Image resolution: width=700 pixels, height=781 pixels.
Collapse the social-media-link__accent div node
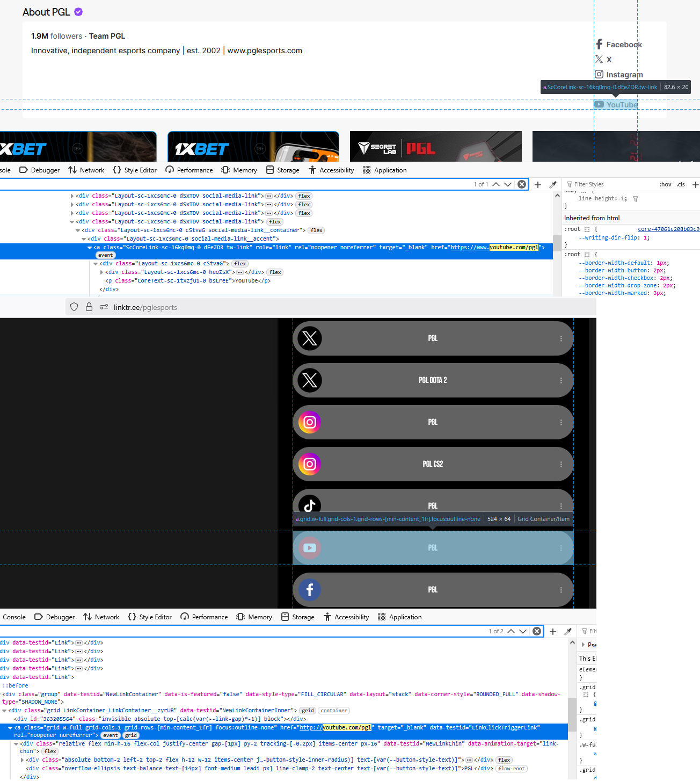point(84,239)
